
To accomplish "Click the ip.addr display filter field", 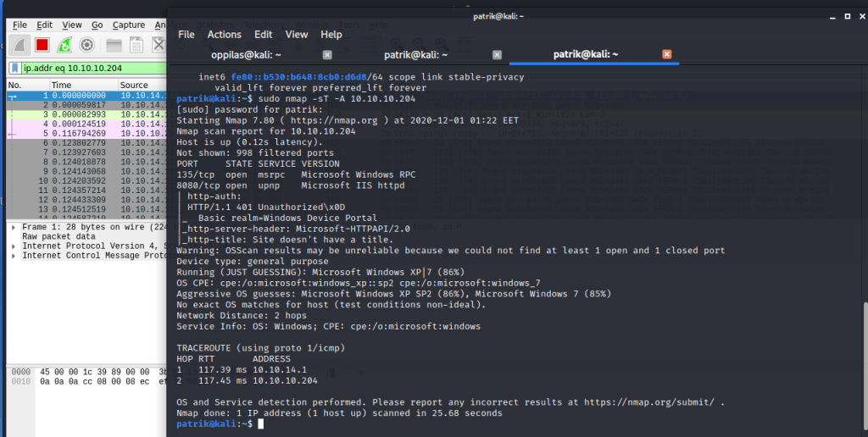I will tap(93, 68).
